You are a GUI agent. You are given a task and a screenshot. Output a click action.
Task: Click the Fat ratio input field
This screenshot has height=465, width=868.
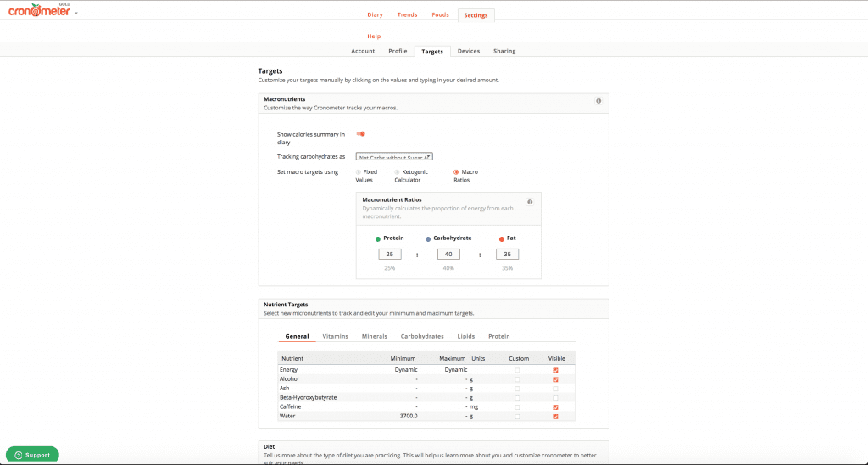point(507,255)
